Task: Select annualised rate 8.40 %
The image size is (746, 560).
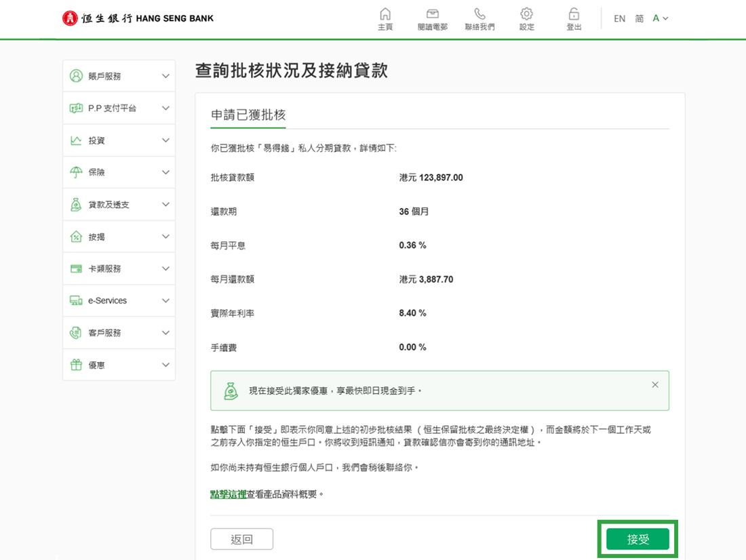Action: (412, 313)
